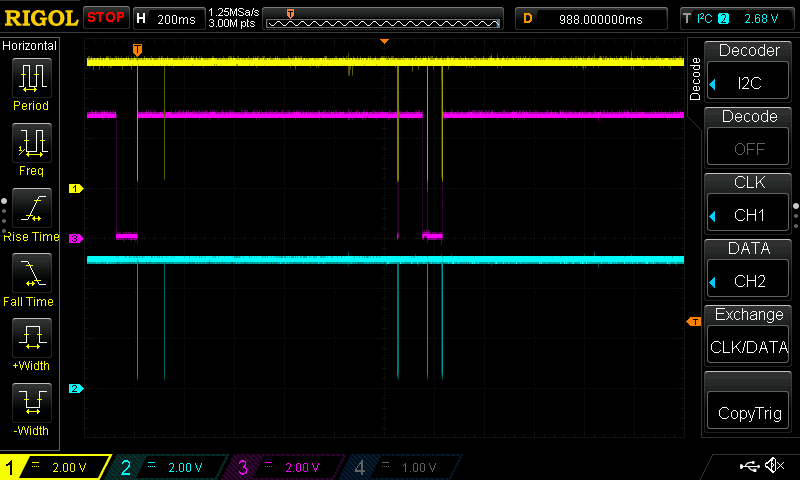Select the -Width measurement icon
Screen dimensions: 800x480
pos(31,409)
